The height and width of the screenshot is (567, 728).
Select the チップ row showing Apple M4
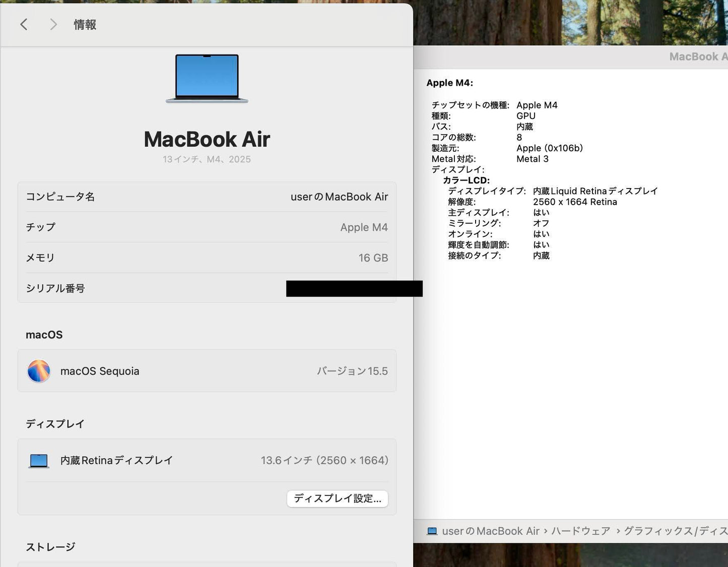(x=207, y=227)
